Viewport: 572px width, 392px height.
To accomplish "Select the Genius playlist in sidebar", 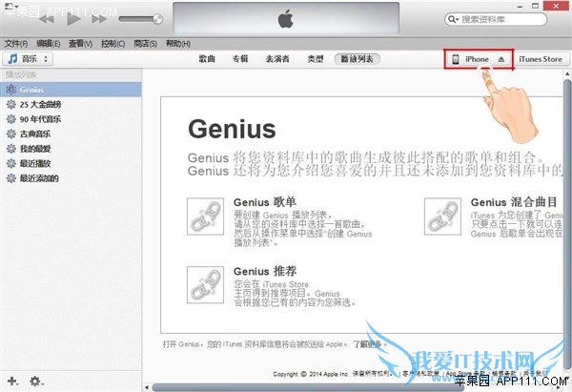I will (x=71, y=90).
